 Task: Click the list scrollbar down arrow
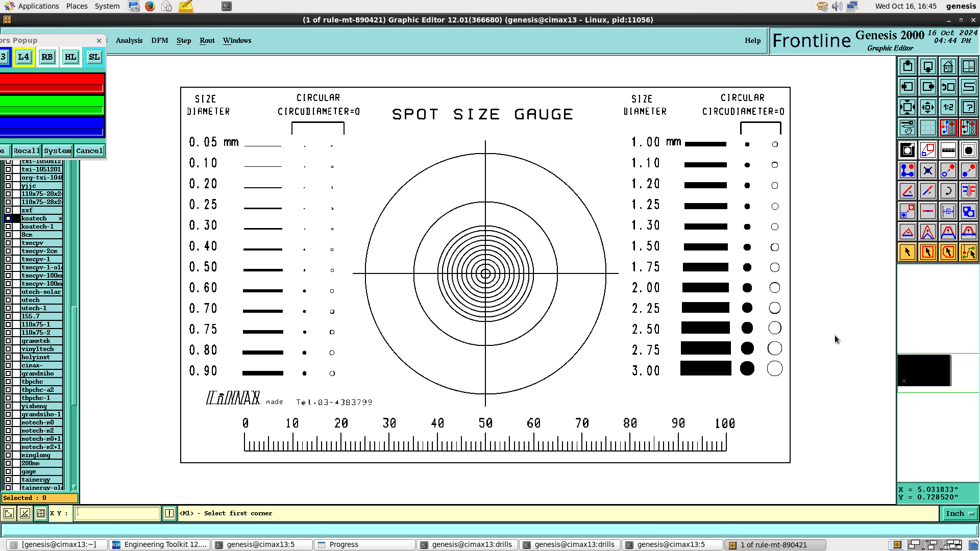pos(74,487)
